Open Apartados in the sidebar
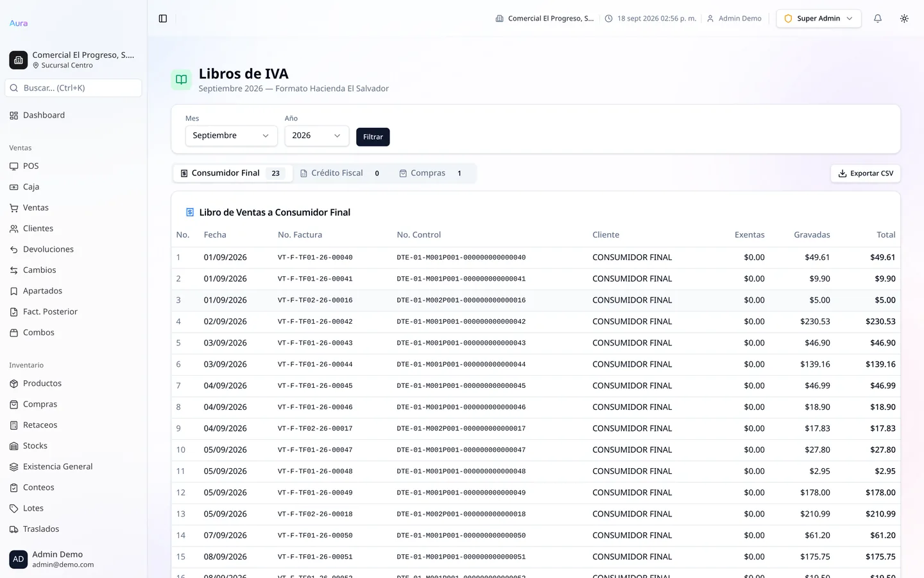The width and height of the screenshot is (924, 578). [73, 291]
